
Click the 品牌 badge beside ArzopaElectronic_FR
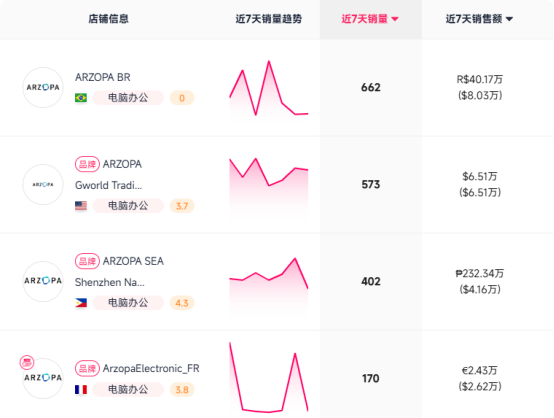87,369
